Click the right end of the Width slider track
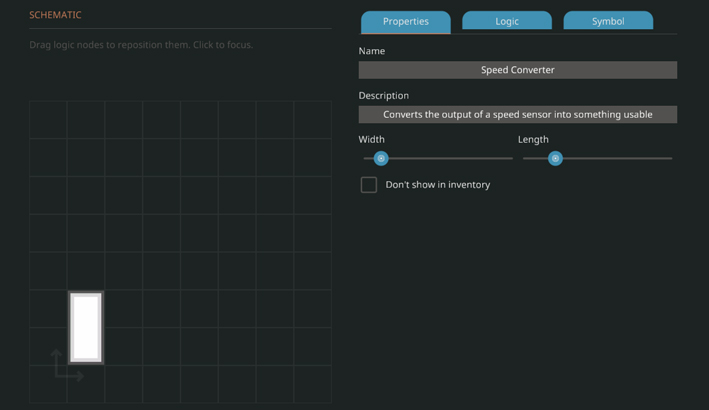709x410 pixels. pyautogui.click(x=509, y=158)
